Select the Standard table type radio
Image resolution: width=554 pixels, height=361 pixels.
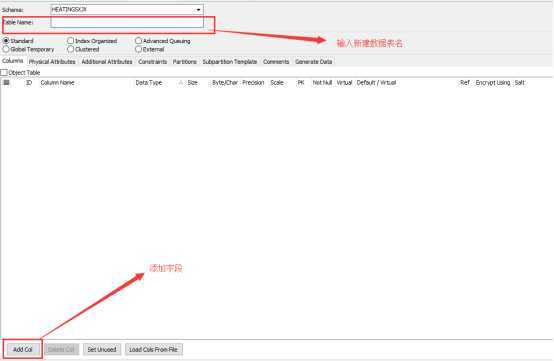tap(6, 41)
